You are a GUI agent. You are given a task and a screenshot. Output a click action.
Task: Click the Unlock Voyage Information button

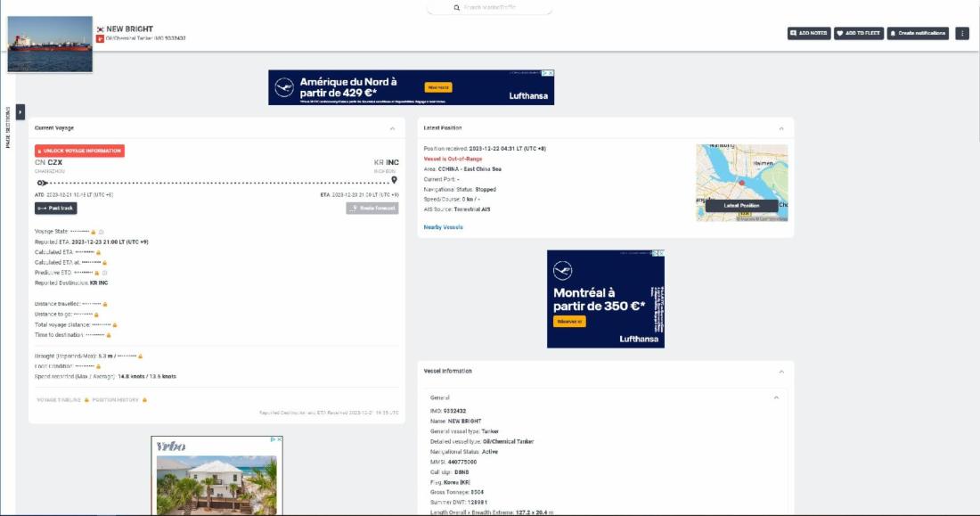tap(79, 151)
